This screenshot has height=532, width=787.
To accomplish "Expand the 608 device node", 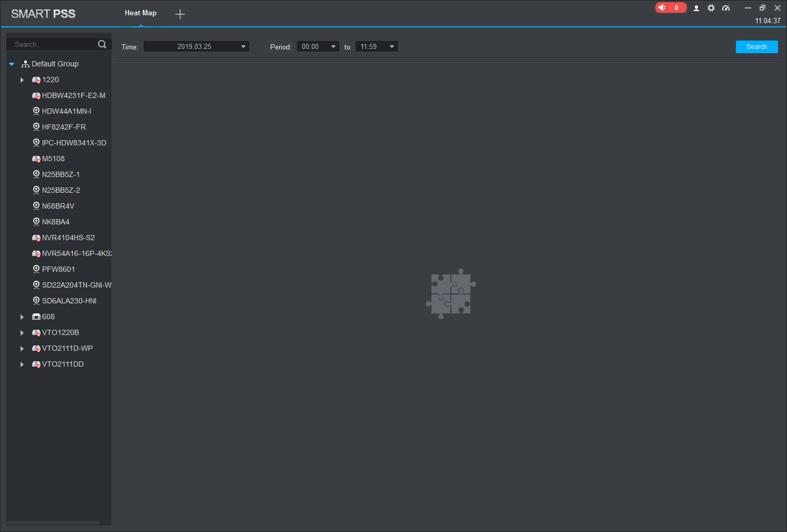I will coord(22,317).
